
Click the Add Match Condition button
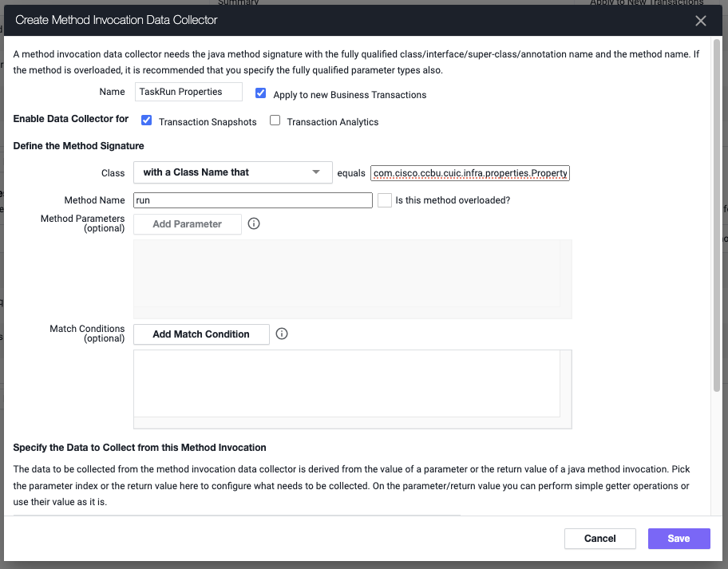tap(201, 334)
